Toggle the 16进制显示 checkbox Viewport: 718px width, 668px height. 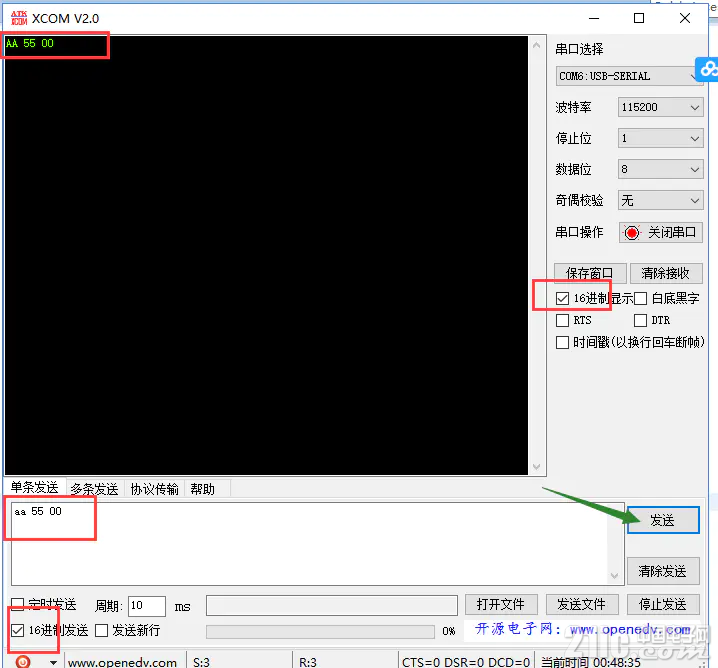[x=562, y=299]
